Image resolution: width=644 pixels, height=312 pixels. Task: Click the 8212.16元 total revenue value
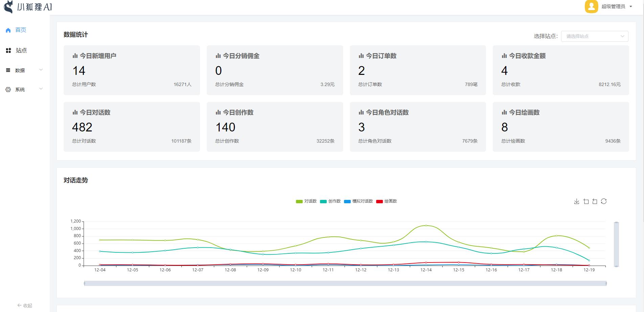coord(609,84)
